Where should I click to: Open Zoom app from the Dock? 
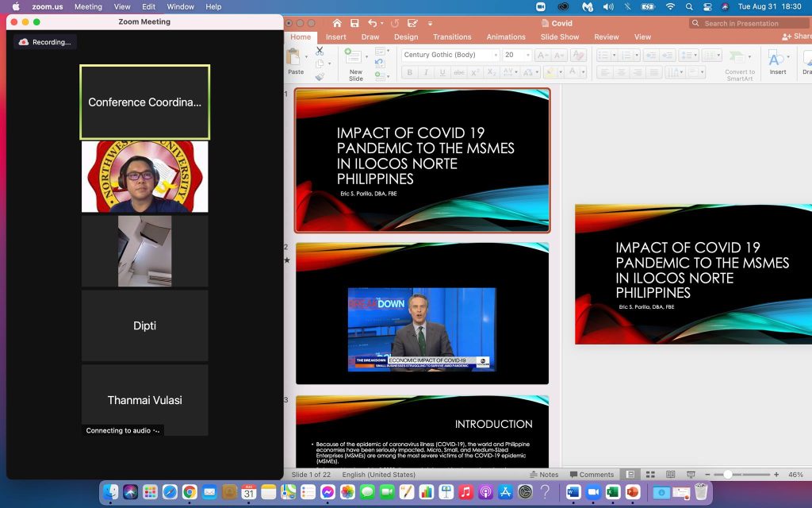(592, 492)
